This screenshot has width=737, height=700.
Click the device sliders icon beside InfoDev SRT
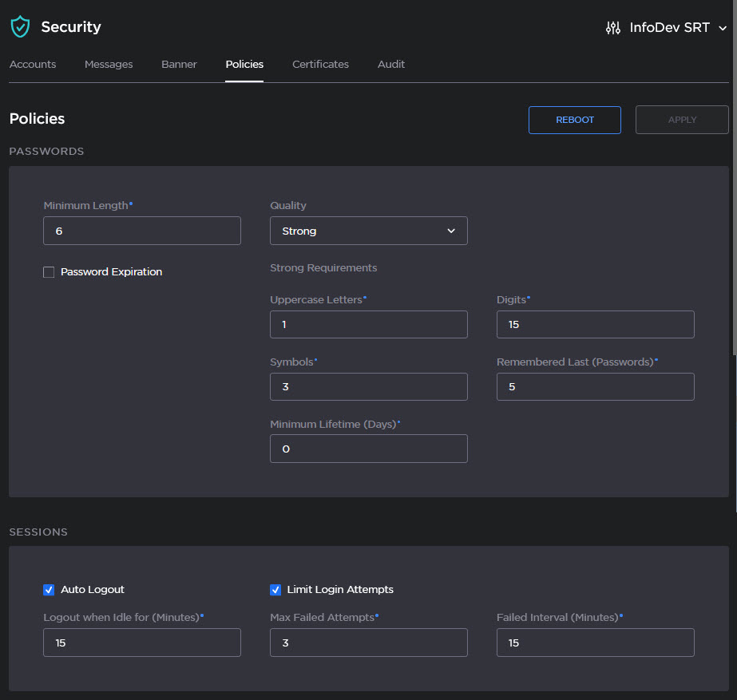[612, 28]
